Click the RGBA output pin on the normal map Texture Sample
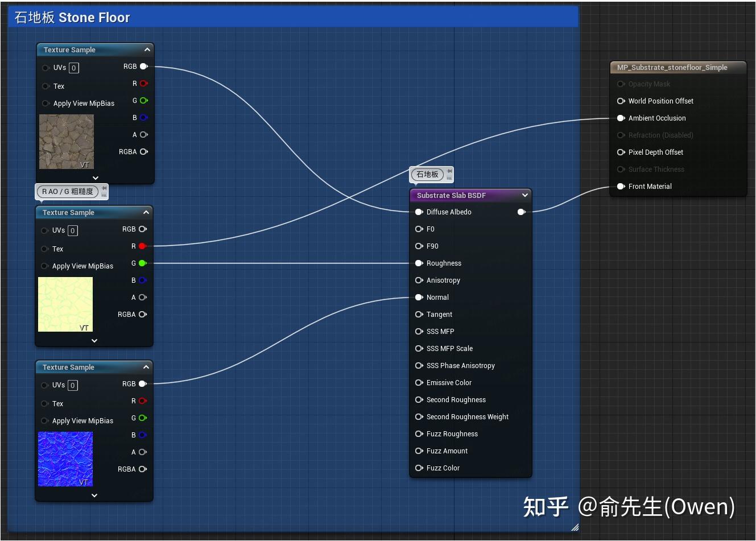The height and width of the screenshot is (541, 756). [x=143, y=469]
